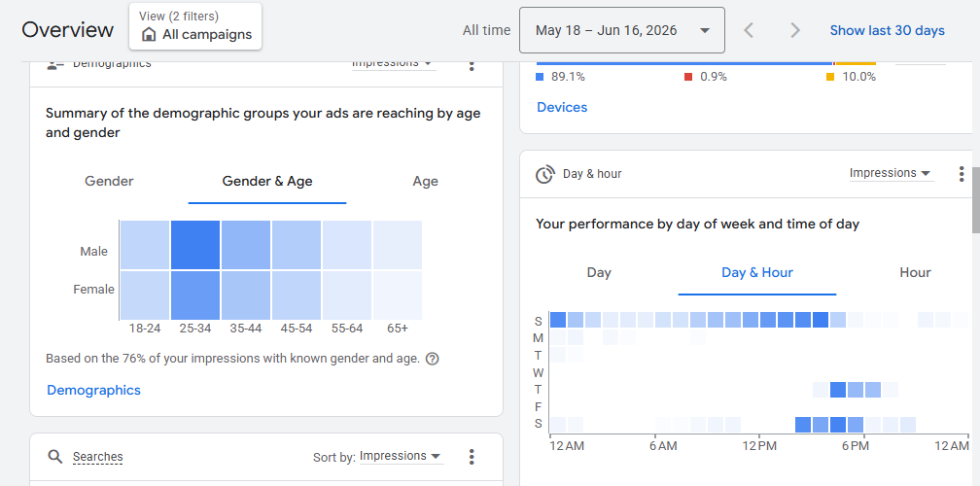The image size is (980, 486).
Task: Change Day & hour Impressions metric dropdown
Action: 890,173
